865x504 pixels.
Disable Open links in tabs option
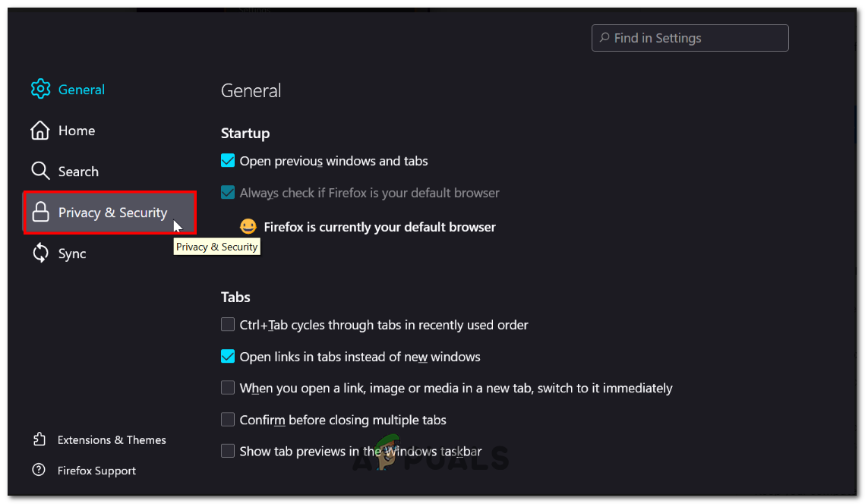tap(228, 356)
